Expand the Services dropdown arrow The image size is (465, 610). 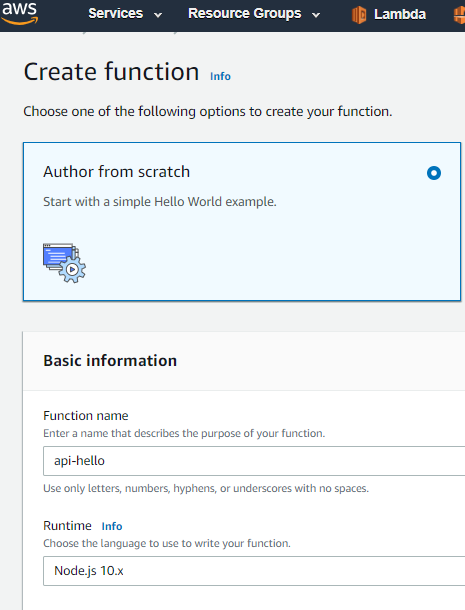pyautogui.click(x=158, y=15)
